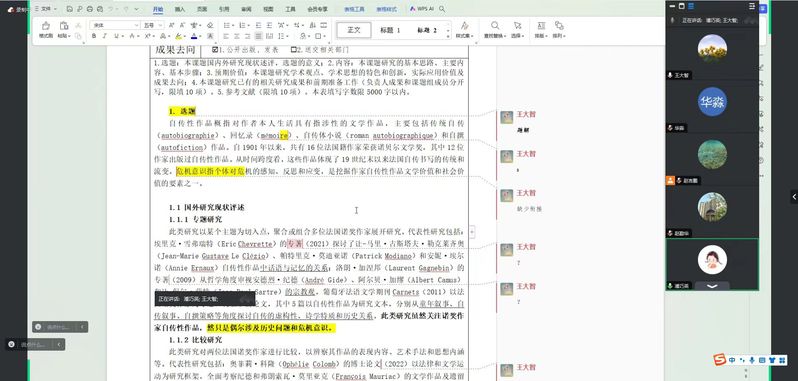This screenshot has width=798, height=381.
Task: Check the 公开出版、发表 checkbox
Action: [x=215, y=50]
